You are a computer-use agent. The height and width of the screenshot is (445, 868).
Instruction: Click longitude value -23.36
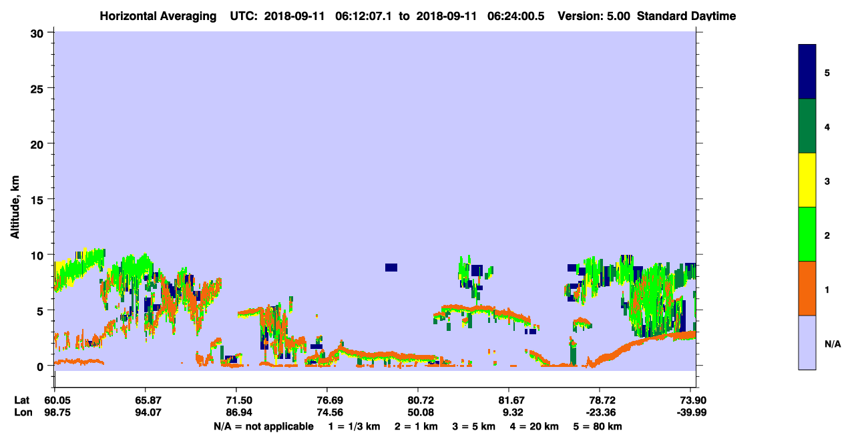click(600, 412)
